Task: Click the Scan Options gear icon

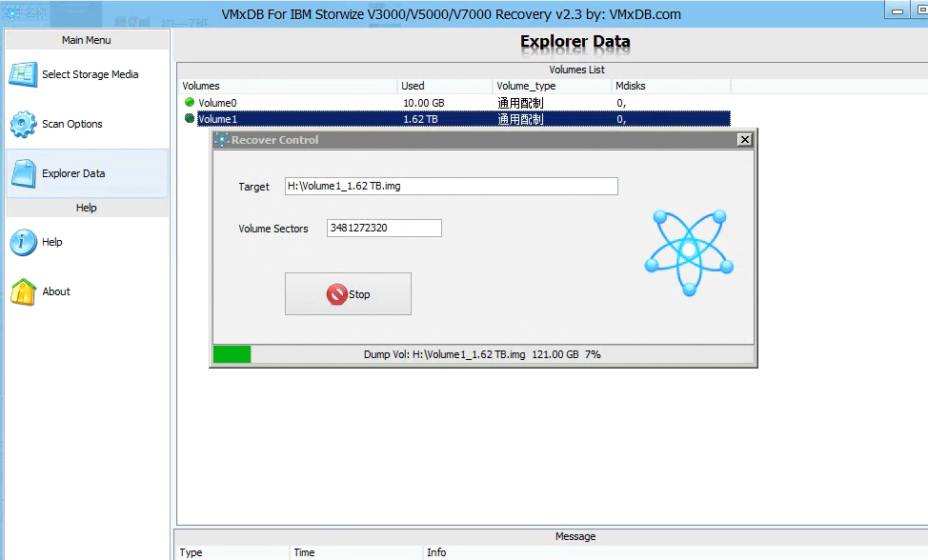Action: 23,124
